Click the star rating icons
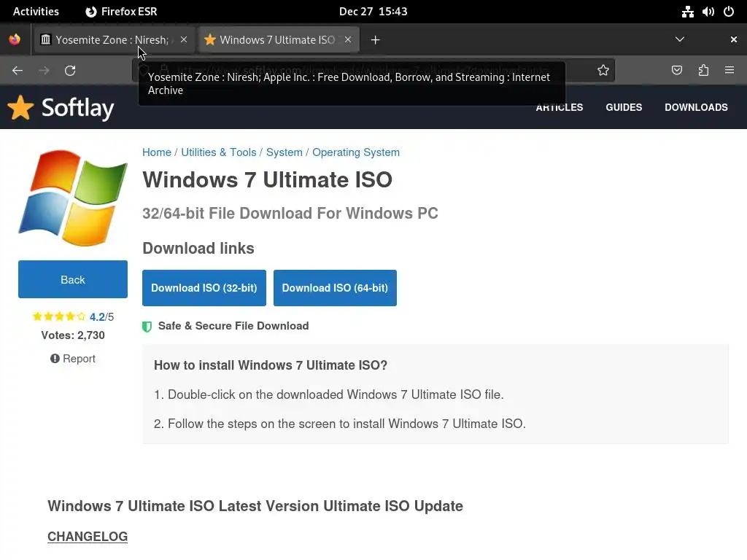This screenshot has width=747, height=560. tap(59, 316)
